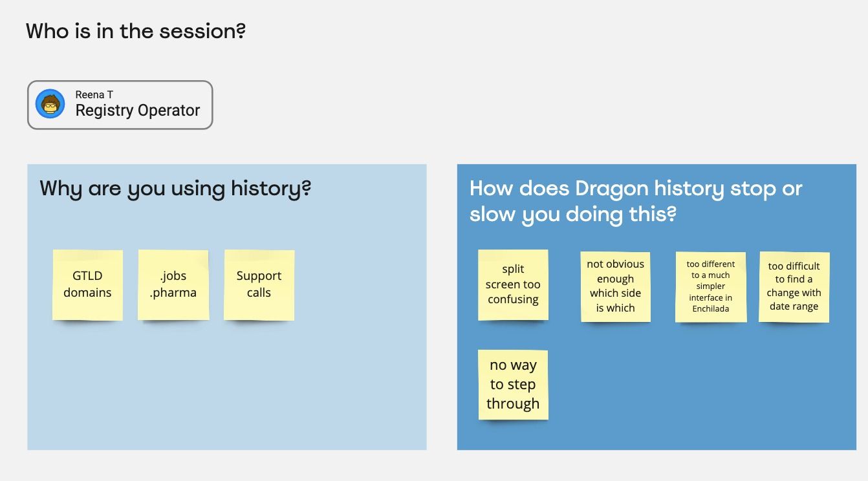868x481 pixels.
Task: Select the 'GTLD domains' sticky note
Action: pyautogui.click(x=87, y=284)
